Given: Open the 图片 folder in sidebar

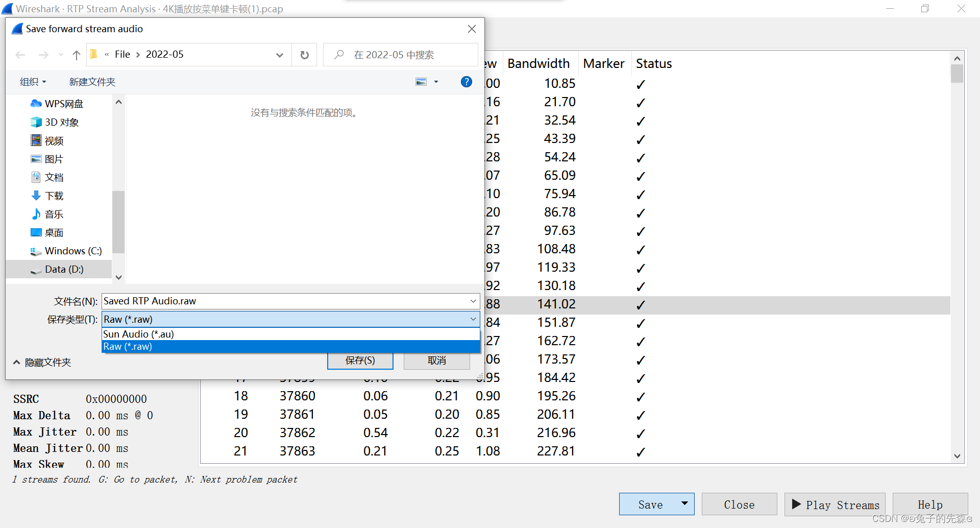Looking at the screenshot, I should click(x=54, y=159).
